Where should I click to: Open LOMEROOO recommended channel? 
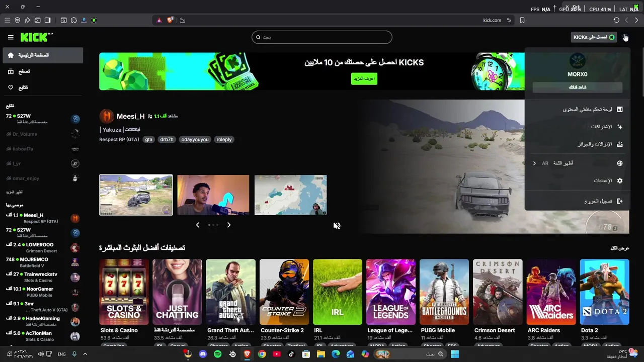click(43, 248)
